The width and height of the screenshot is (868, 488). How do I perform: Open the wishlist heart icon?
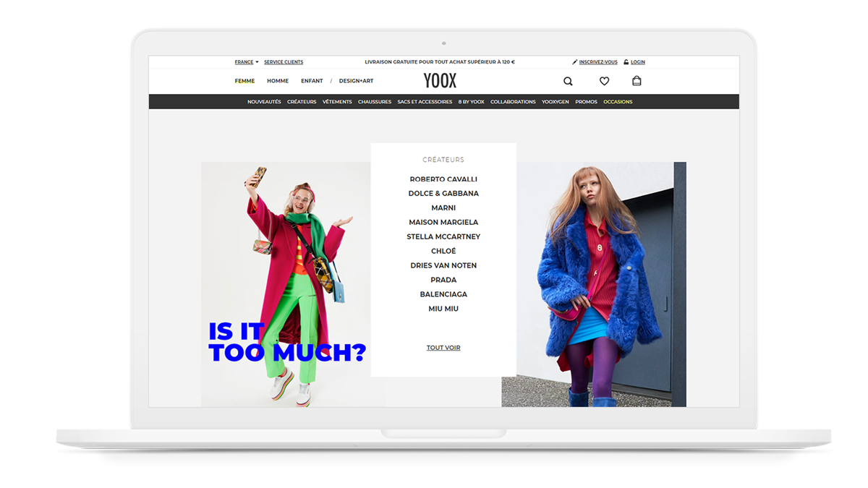pyautogui.click(x=604, y=81)
